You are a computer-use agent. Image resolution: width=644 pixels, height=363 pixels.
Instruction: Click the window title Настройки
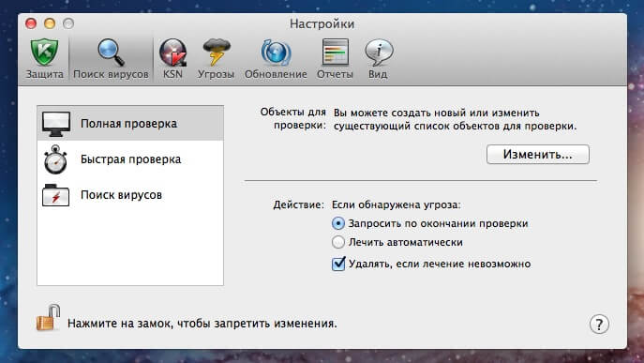coord(322,23)
